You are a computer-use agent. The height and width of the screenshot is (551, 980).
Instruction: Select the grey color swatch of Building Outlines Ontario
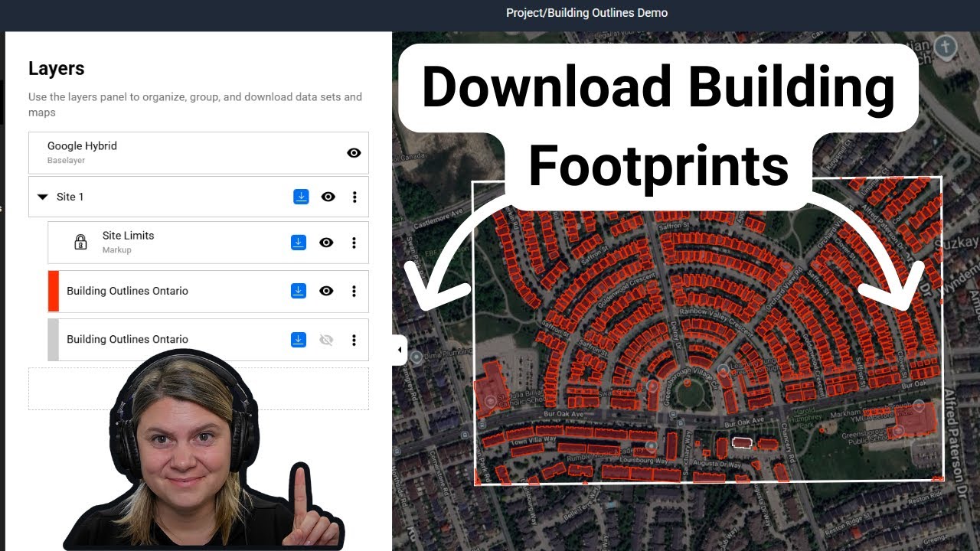[x=54, y=340]
